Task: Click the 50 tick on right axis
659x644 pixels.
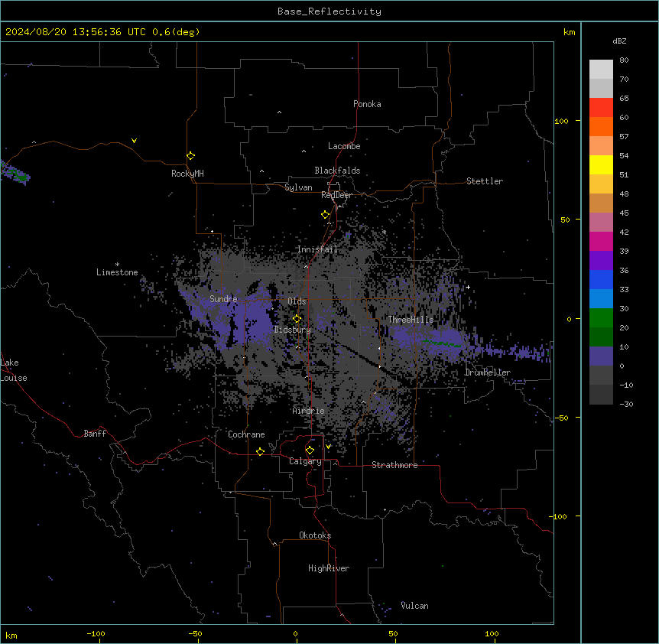Action: [565, 220]
